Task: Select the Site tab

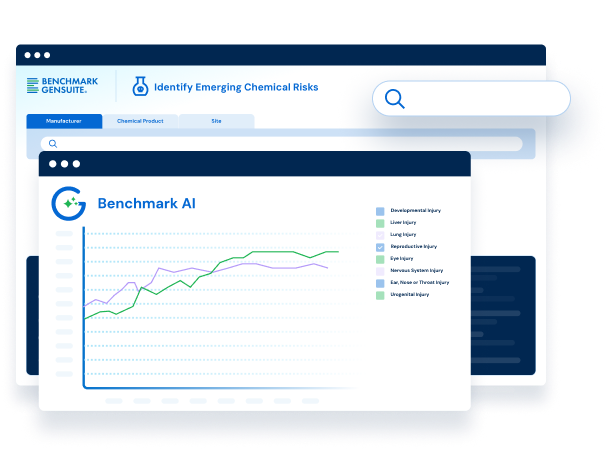Action: (x=217, y=121)
